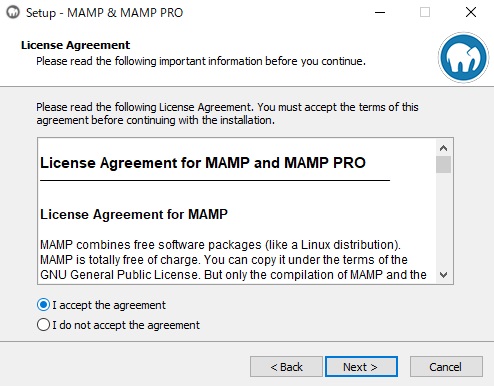This screenshot has height=386, width=494.
Task: Click the MAMP elephant logo
Action: click(463, 57)
